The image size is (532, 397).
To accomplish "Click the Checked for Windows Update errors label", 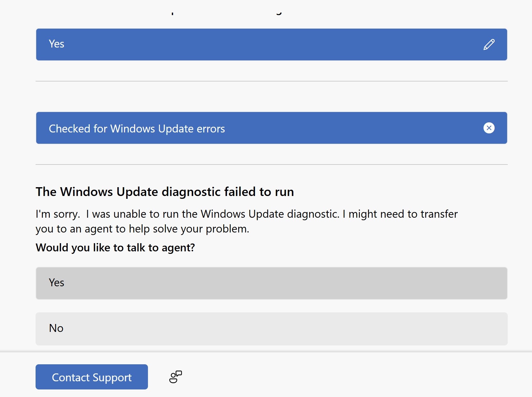I will [137, 129].
